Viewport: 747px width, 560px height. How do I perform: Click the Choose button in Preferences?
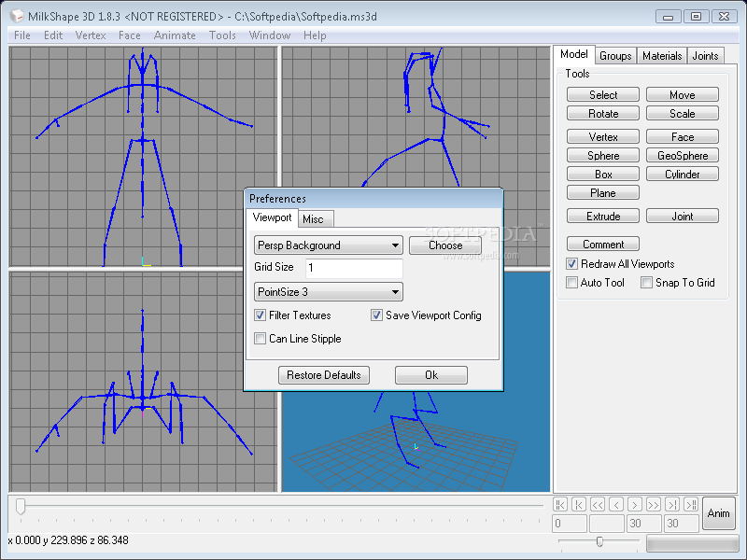pos(445,245)
